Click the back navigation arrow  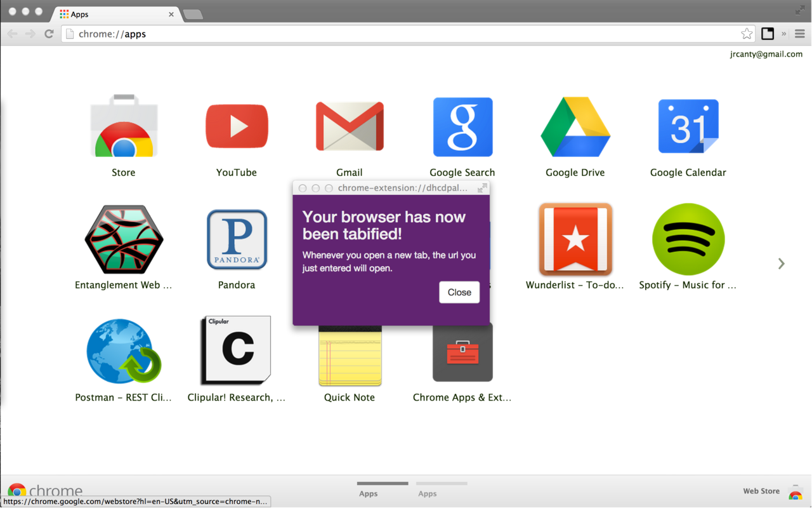12,34
